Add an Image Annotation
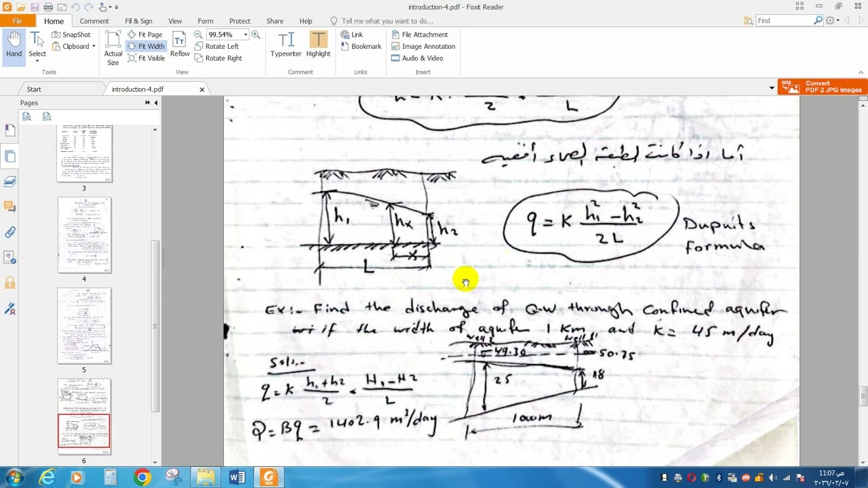 click(x=423, y=46)
